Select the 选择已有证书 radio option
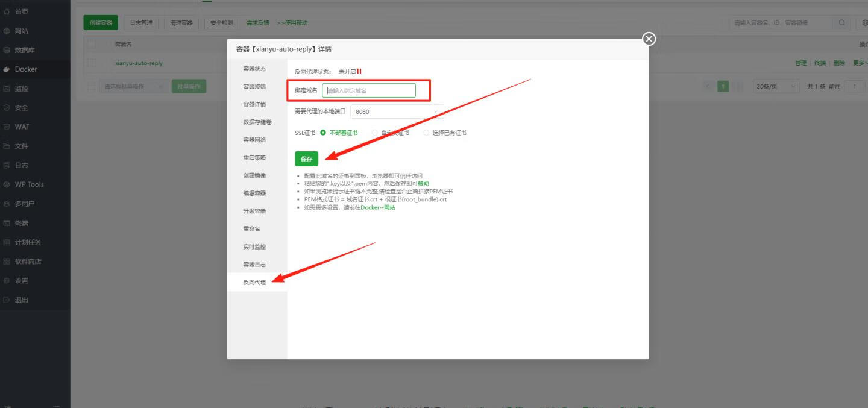The width and height of the screenshot is (868, 408). click(x=426, y=133)
